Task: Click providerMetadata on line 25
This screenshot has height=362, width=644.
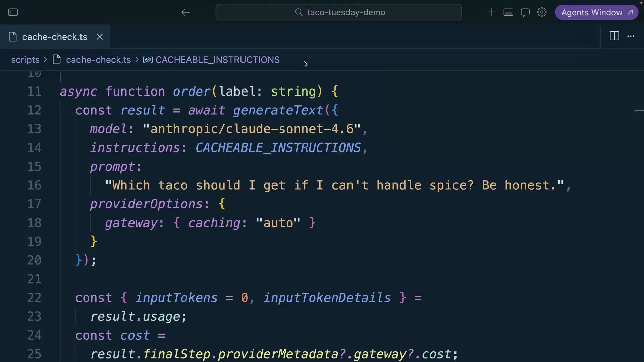Action: point(278,354)
